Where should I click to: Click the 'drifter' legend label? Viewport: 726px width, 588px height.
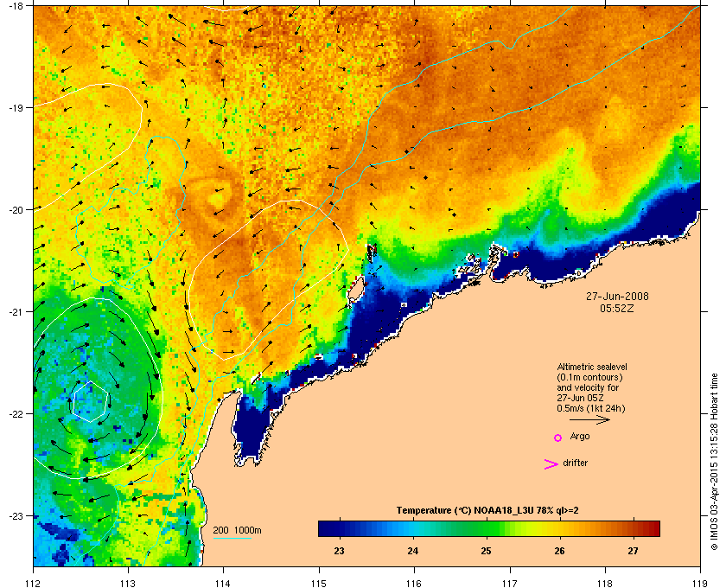575,463
